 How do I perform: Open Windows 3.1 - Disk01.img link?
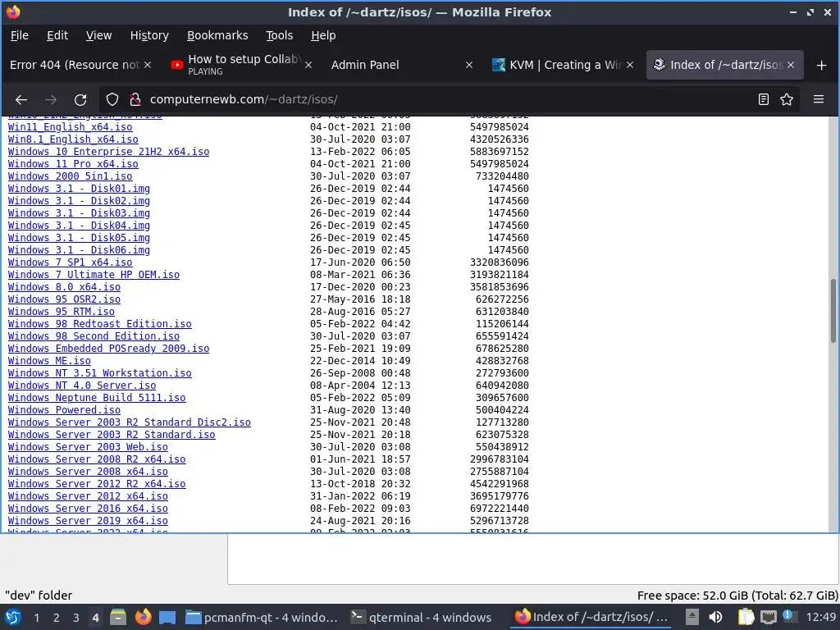79,189
